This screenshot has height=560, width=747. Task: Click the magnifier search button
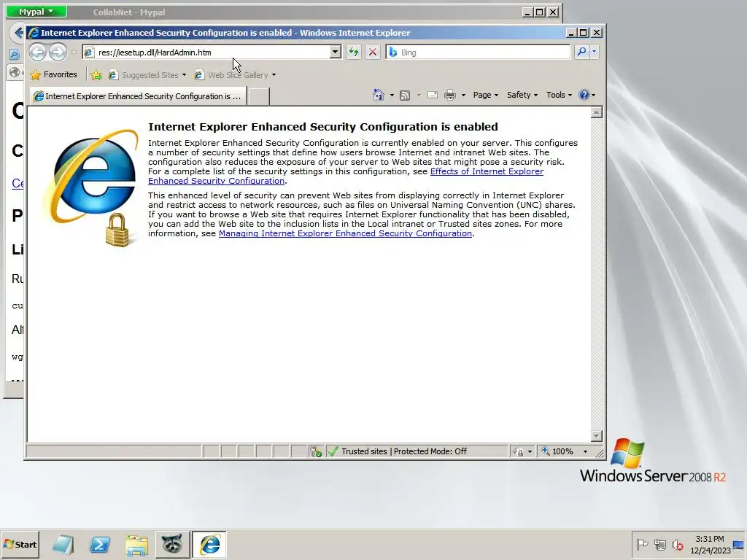(581, 52)
